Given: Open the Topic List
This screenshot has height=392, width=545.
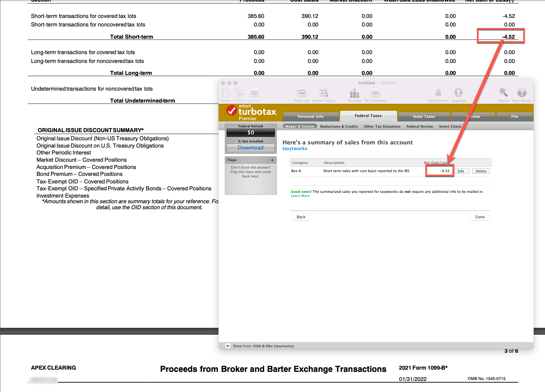Looking at the screenshot, I should point(301,94).
